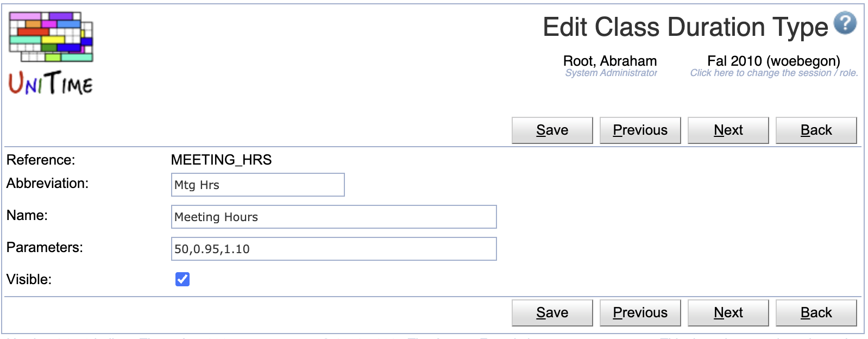The height and width of the screenshot is (339, 868).
Task: Click the bottom Save button
Action: coord(552,313)
